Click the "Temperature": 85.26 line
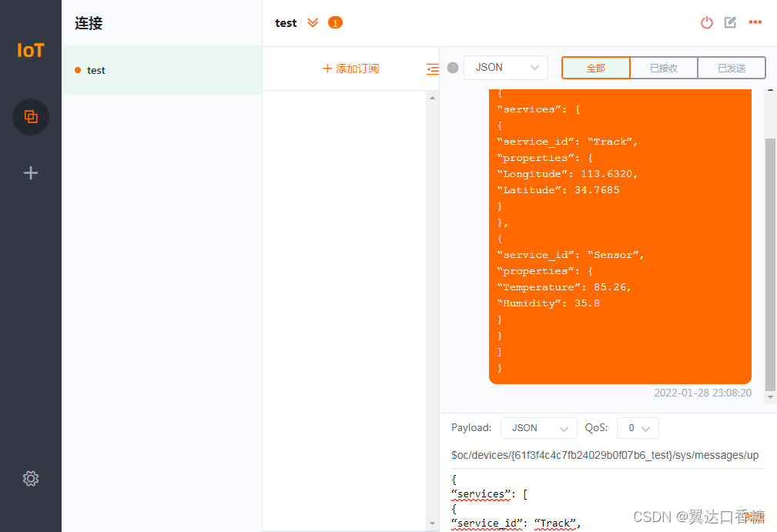The width and height of the screenshot is (777, 532). 564,287
